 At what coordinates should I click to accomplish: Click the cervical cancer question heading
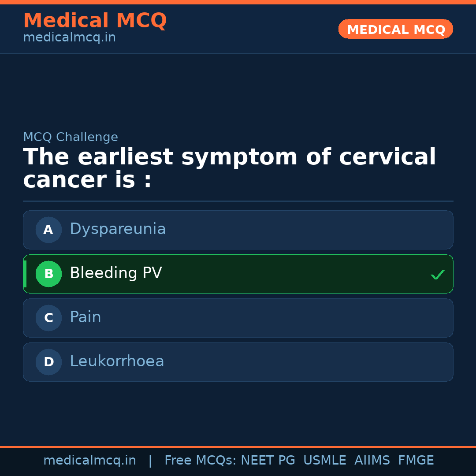pos(229,168)
